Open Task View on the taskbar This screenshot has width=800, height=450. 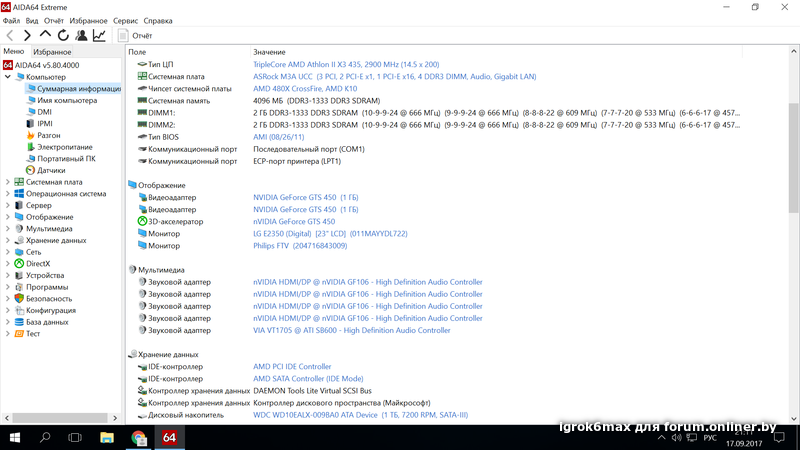pyautogui.click(x=75, y=438)
